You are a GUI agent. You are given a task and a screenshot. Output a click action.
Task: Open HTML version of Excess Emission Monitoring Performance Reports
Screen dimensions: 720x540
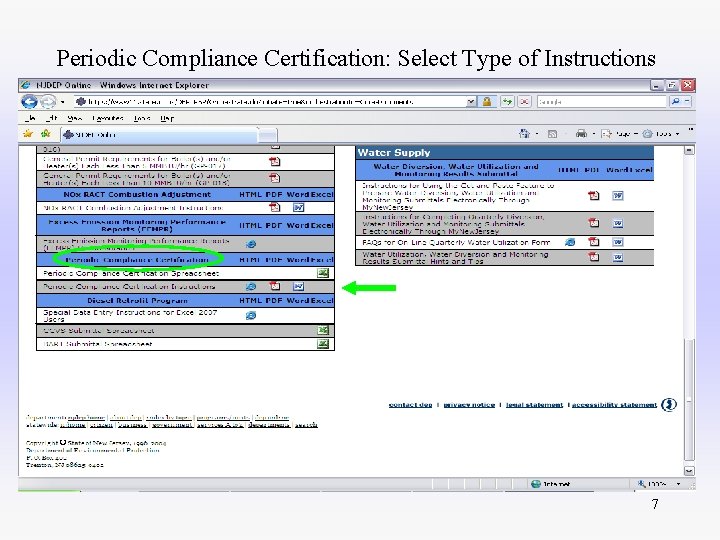(x=251, y=244)
